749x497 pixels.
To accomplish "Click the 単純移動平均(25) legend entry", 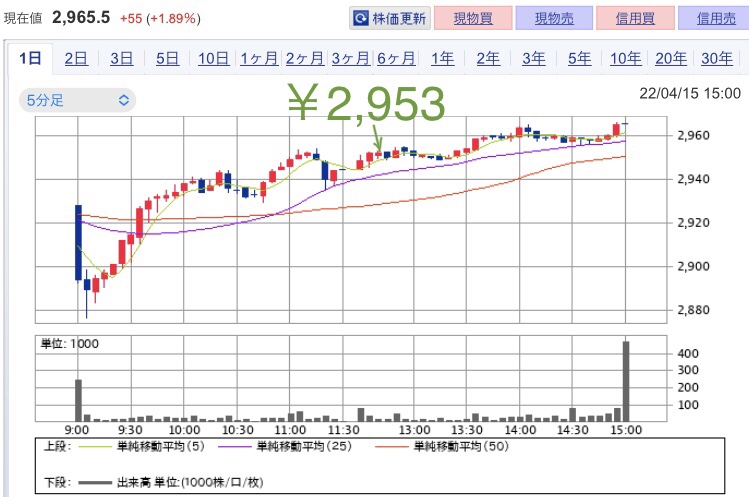I will 285,446.
